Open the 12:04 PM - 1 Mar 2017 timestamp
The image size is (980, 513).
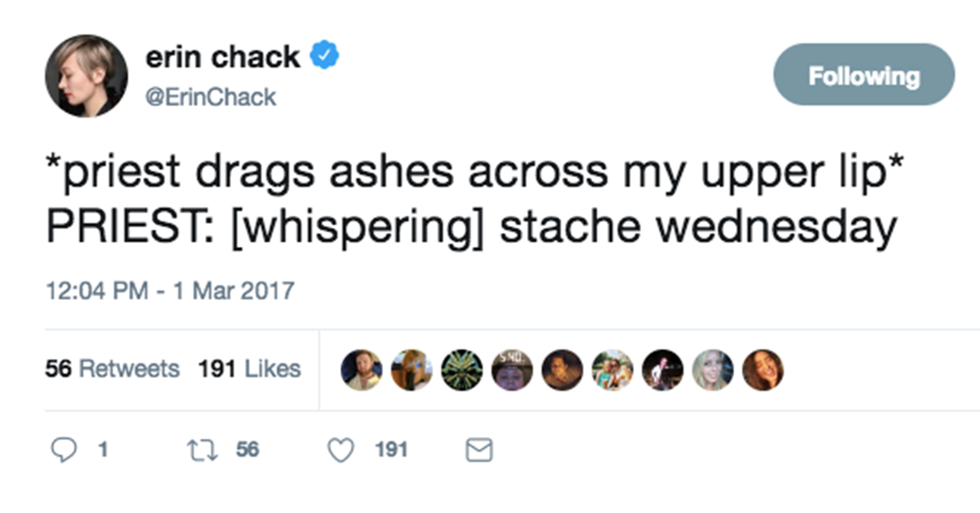170,291
